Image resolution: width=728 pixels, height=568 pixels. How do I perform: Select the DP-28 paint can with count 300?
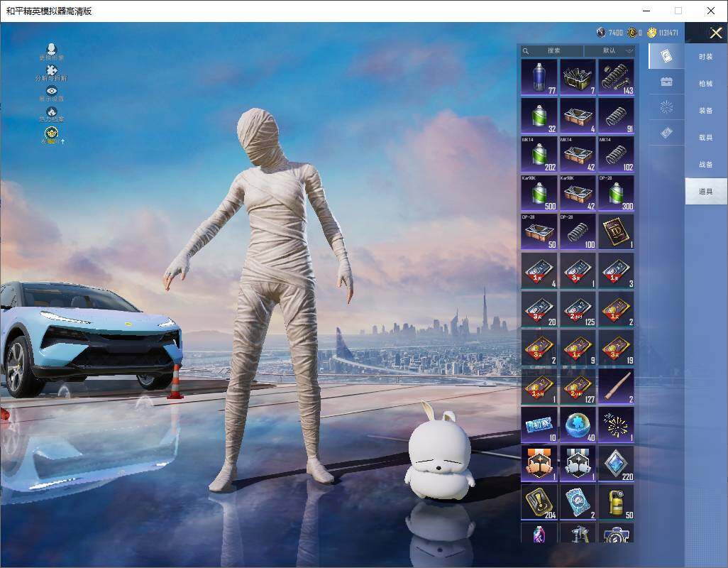pos(616,193)
